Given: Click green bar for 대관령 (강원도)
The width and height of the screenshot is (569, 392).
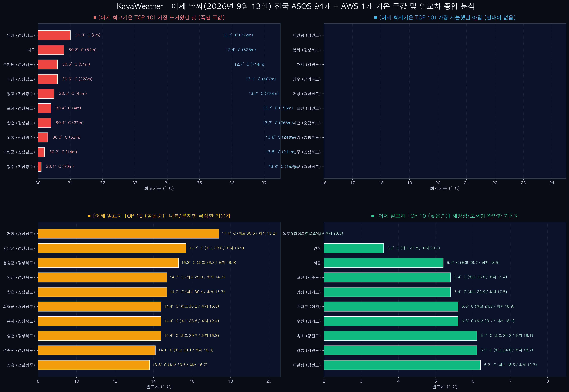Looking at the screenshot, I should pyautogui.click(x=402, y=365).
